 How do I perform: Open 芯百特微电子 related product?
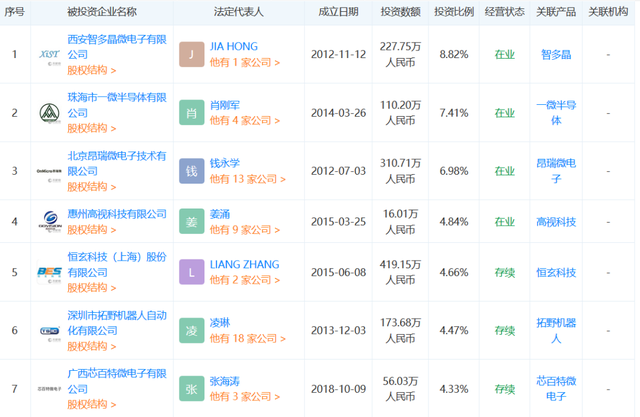(x=556, y=389)
